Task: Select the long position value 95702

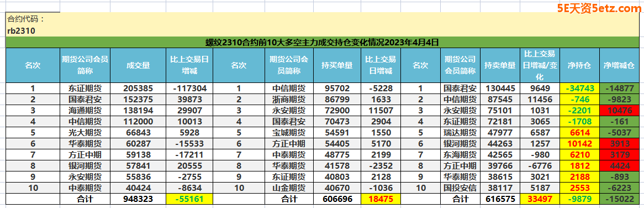Action: pos(337,89)
